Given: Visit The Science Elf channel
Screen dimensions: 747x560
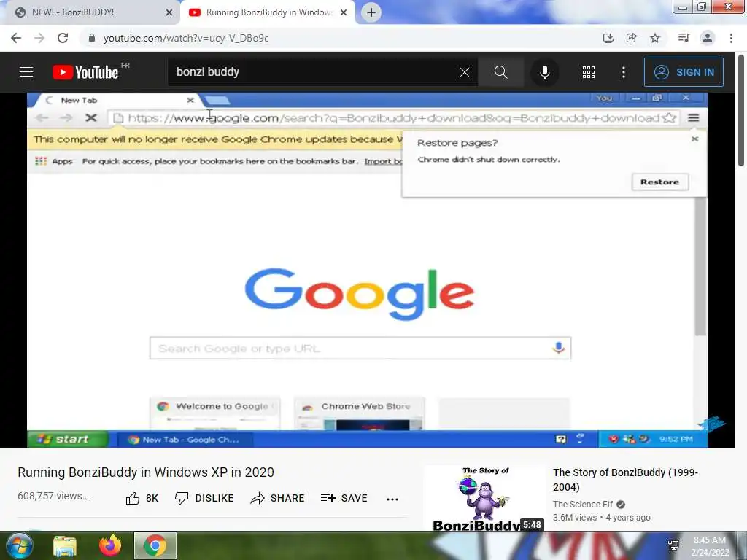Looking at the screenshot, I should pos(583,505).
